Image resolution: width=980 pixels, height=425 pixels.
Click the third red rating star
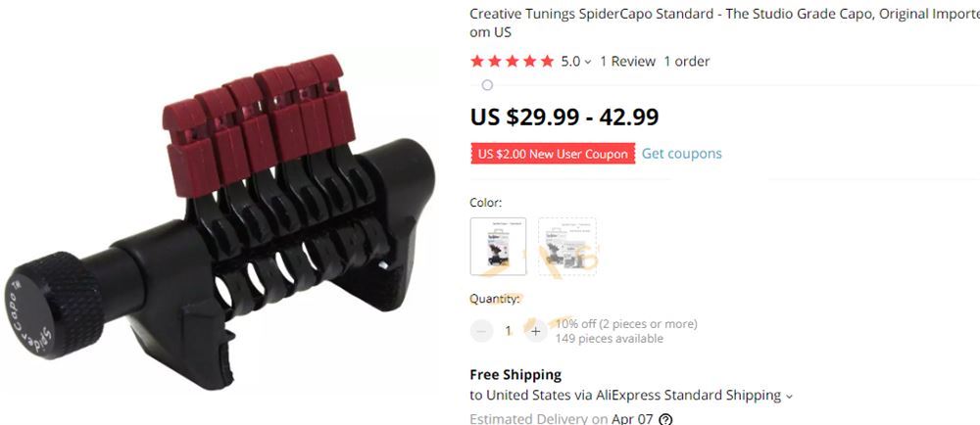click(513, 61)
